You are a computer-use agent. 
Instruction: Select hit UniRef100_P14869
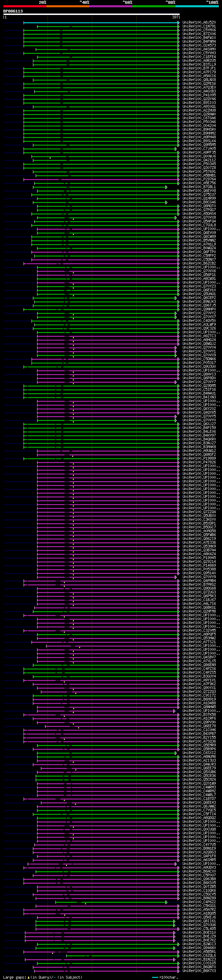[x=199, y=565]
